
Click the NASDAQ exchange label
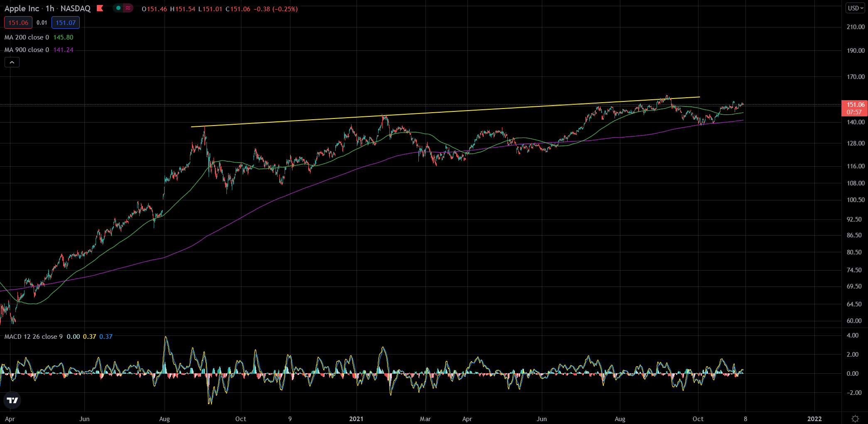76,8
